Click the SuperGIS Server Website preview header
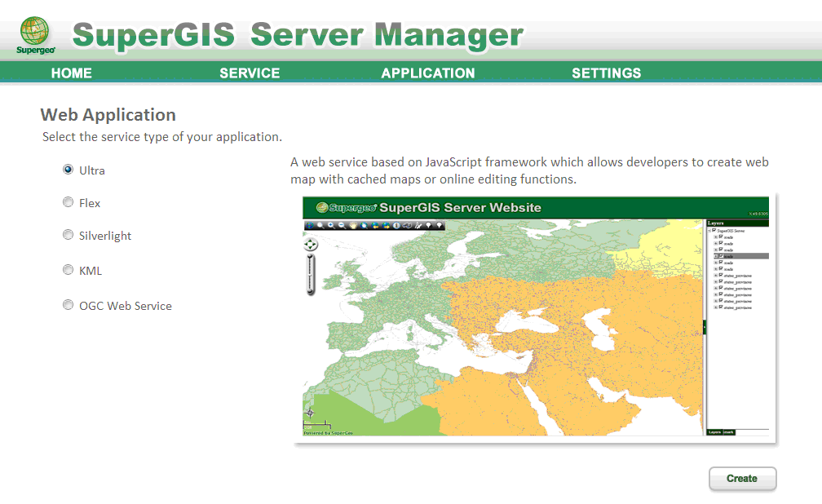Image resolution: width=822 pixels, height=504 pixels. point(535,208)
